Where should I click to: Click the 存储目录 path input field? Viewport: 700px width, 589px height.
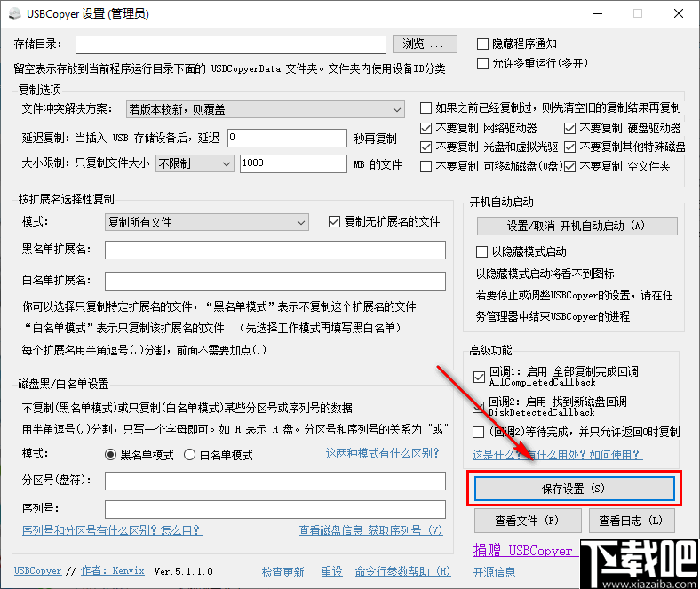(231, 44)
